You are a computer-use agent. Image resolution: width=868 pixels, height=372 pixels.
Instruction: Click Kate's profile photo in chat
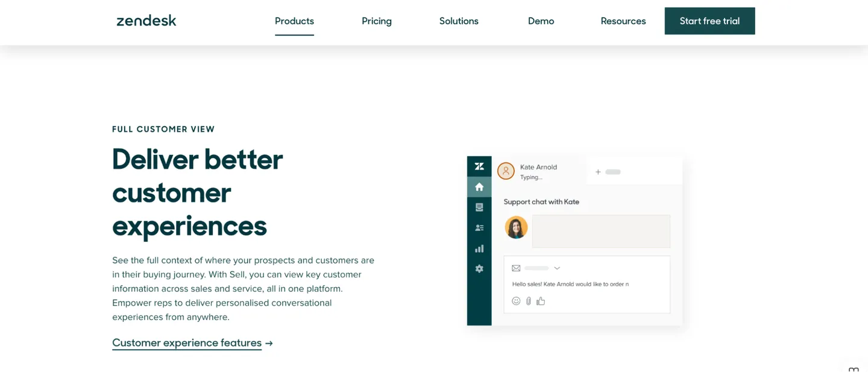(x=516, y=227)
